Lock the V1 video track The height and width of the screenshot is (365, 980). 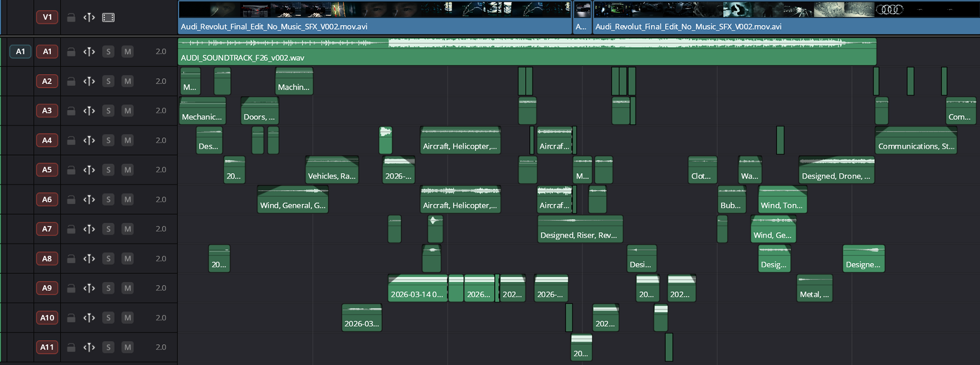[x=71, y=17]
